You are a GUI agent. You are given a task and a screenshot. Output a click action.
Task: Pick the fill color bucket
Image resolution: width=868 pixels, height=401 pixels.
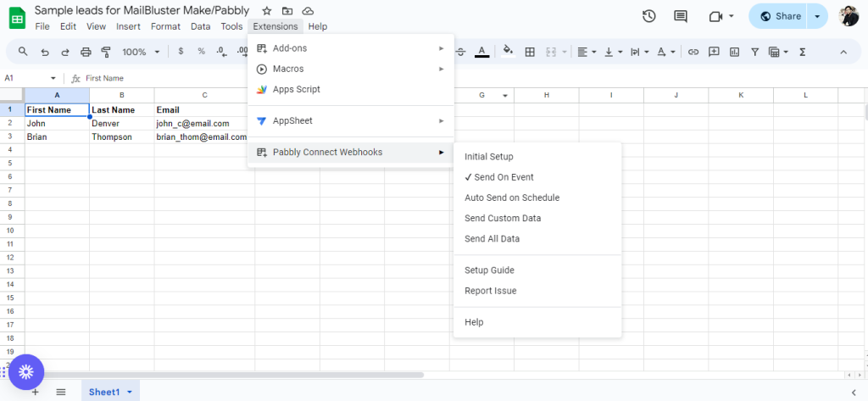[509, 52]
